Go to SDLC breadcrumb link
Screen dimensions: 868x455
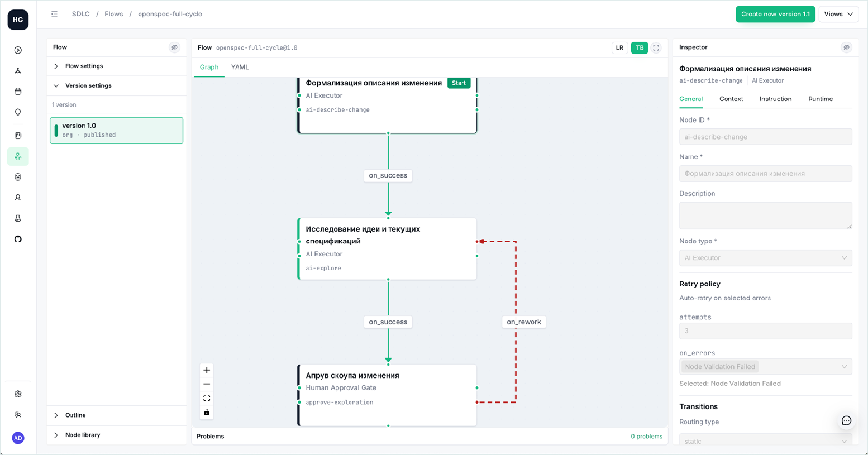click(80, 14)
